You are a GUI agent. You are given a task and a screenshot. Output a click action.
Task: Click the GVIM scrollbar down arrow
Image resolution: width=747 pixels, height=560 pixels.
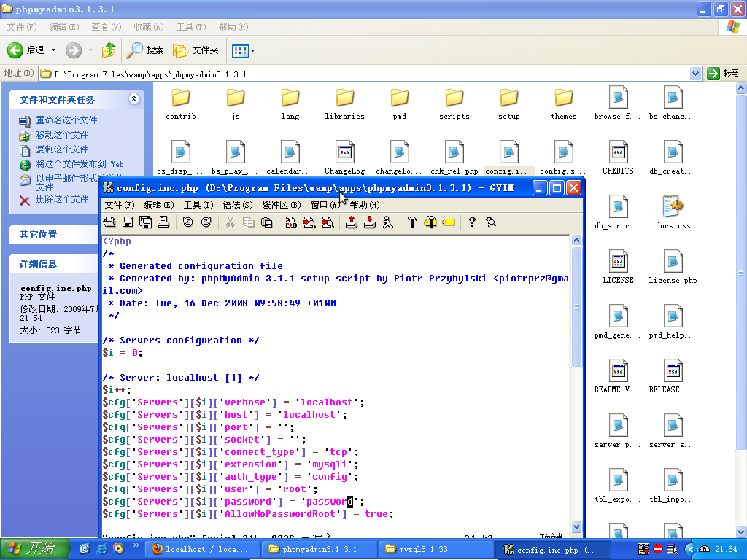pyautogui.click(x=576, y=526)
